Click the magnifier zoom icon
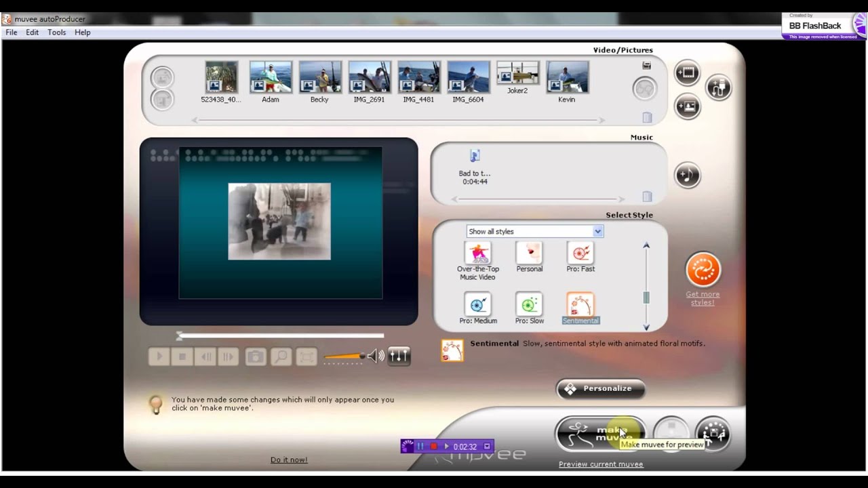868x488 pixels. coord(281,357)
